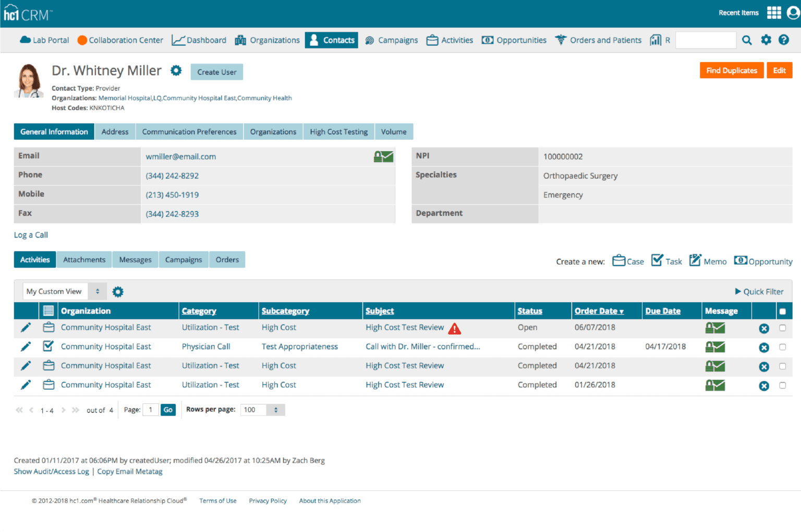
Task: Click the email envelope icon next to wmiller@email.com
Action: tap(383, 156)
